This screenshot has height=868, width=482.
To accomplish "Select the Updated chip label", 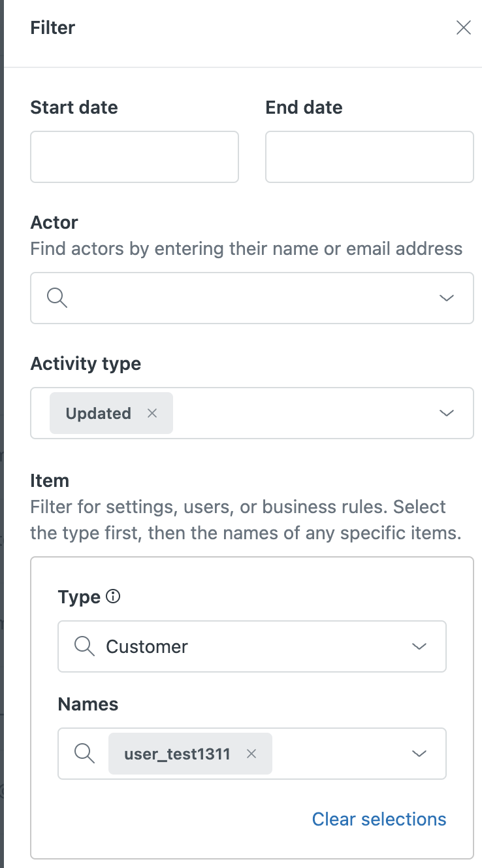I will (98, 413).
